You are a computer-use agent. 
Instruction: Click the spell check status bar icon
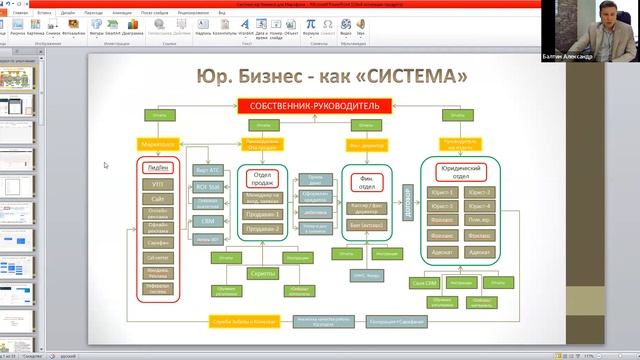52,356
